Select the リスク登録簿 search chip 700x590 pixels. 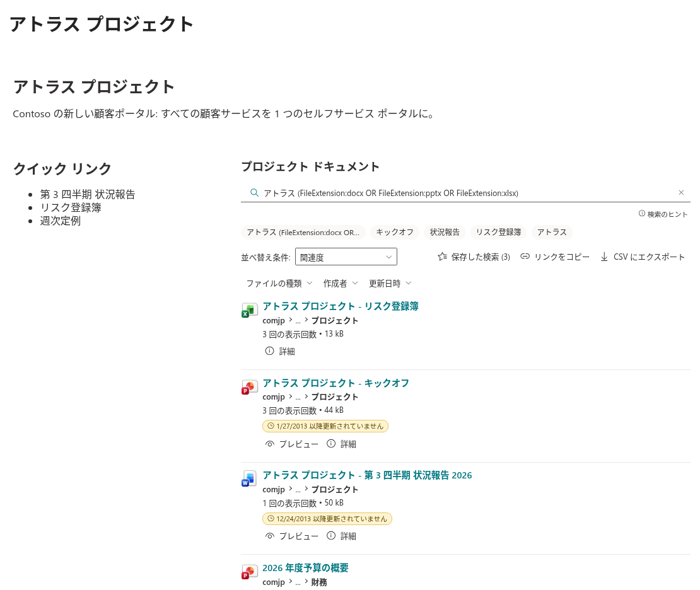coord(498,232)
